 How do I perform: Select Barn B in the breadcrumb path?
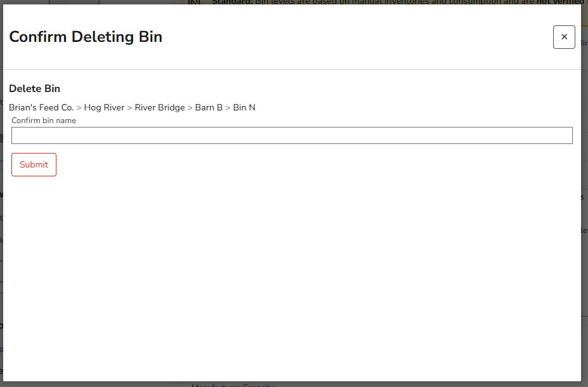(209, 107)
